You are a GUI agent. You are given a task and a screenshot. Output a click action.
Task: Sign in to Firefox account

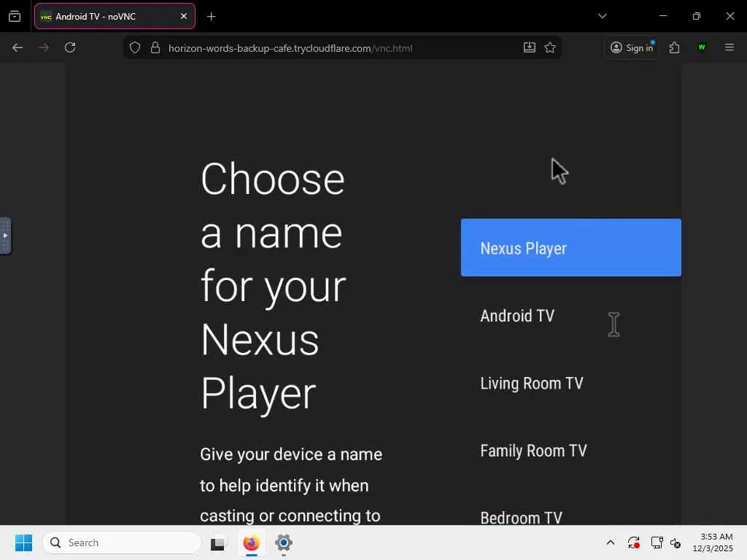[632, 47]
